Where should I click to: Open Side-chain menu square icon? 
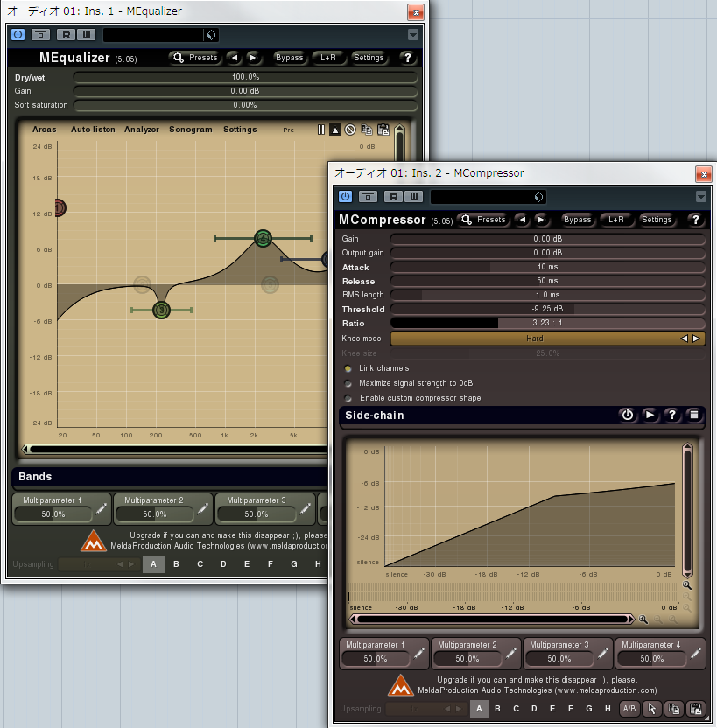point(694,415)
